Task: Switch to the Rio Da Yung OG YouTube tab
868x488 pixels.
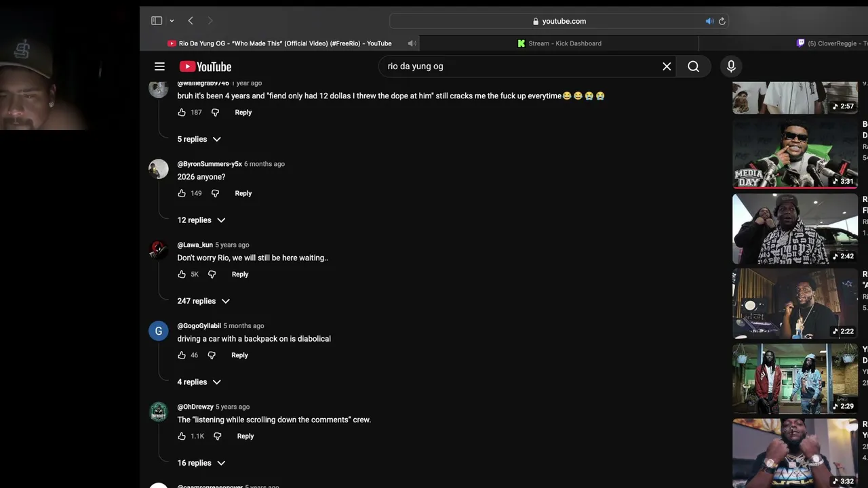Action: pos(279,43)
